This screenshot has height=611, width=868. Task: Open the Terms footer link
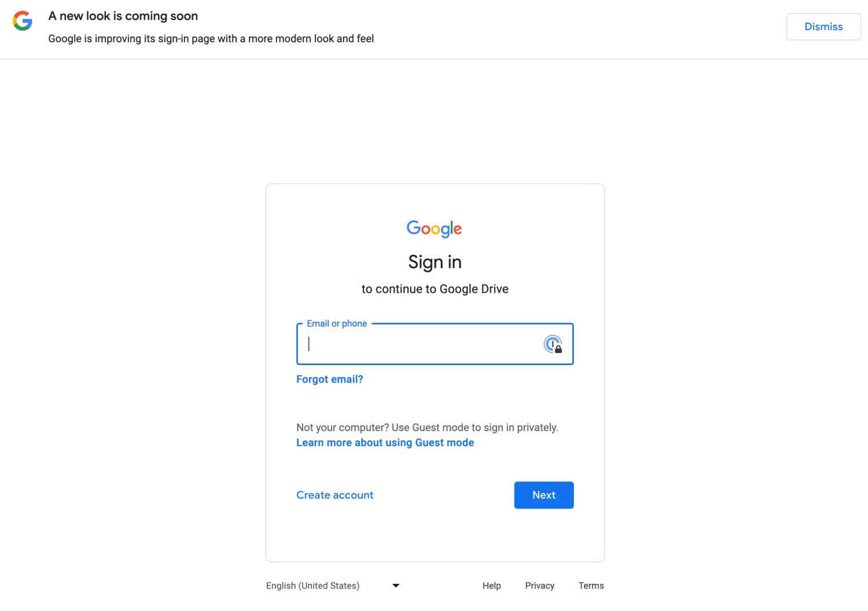click(591, 586)
